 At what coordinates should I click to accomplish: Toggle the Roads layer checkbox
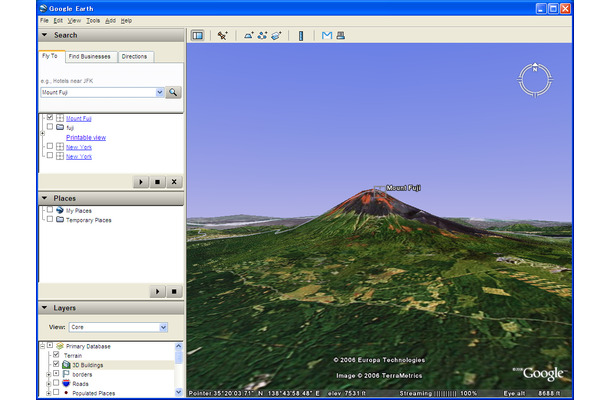[56, 382]
